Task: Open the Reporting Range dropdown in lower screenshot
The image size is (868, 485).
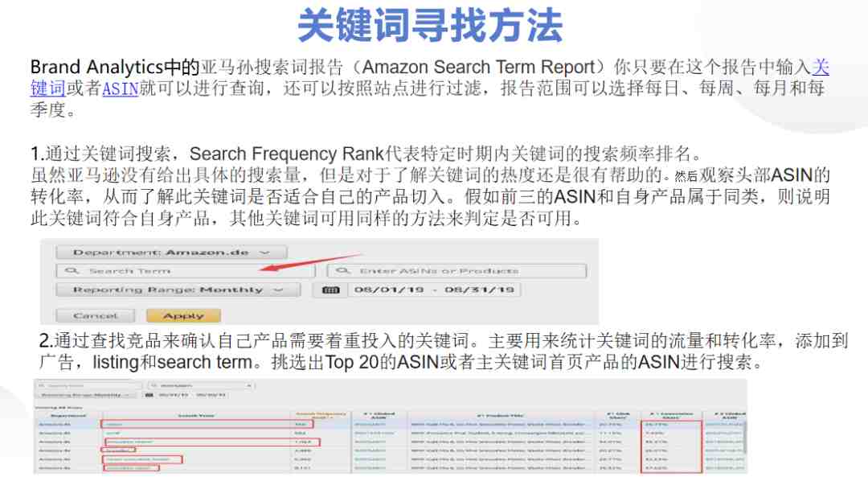Action: point(86,395)
